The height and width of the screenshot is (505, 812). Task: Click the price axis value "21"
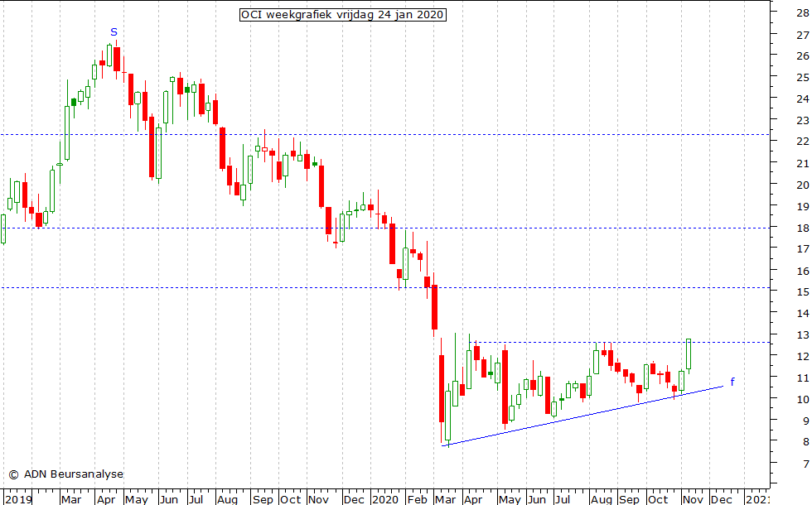coord(803,164)
